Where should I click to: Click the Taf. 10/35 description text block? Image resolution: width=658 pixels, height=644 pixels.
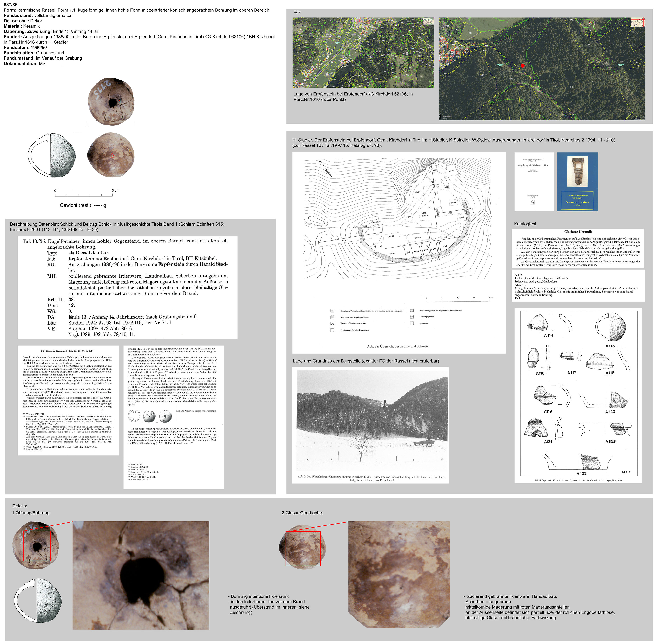[x=128, y=287]
